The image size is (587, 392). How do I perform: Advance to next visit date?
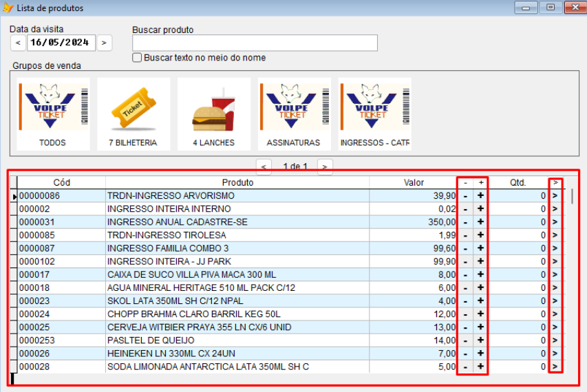tap(103, 43)
